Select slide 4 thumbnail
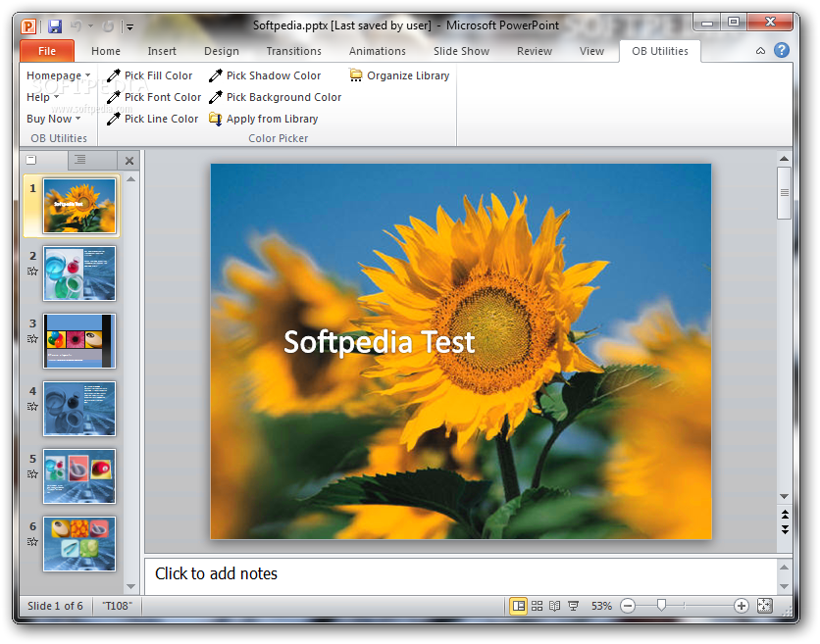Screen dimensions: 820x644 tap(79, 408)
